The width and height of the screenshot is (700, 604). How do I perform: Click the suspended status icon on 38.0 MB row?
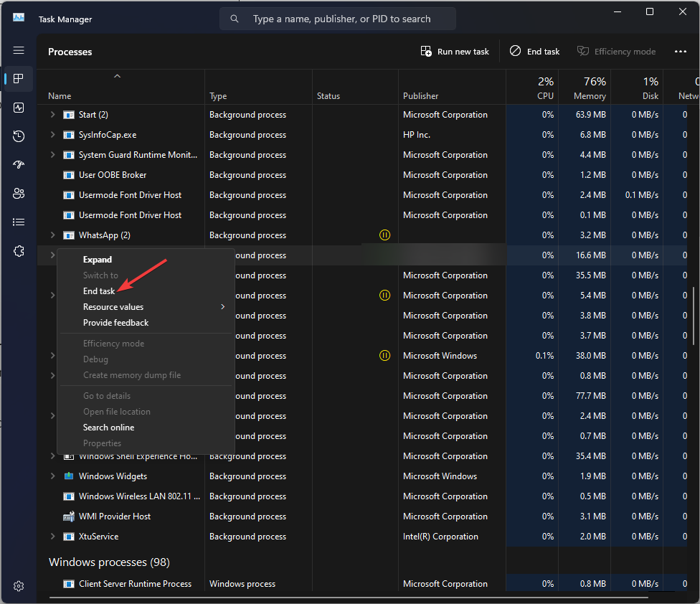385,355
